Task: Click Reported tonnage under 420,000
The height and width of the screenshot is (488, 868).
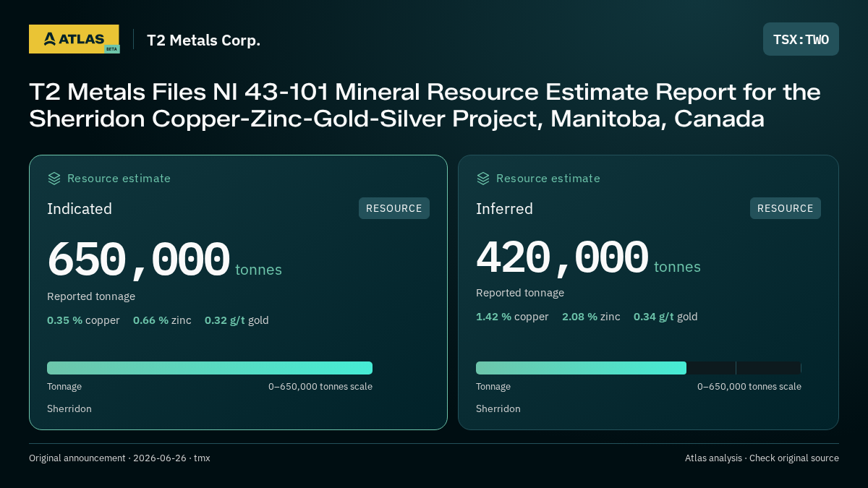Action: (520, 293)
